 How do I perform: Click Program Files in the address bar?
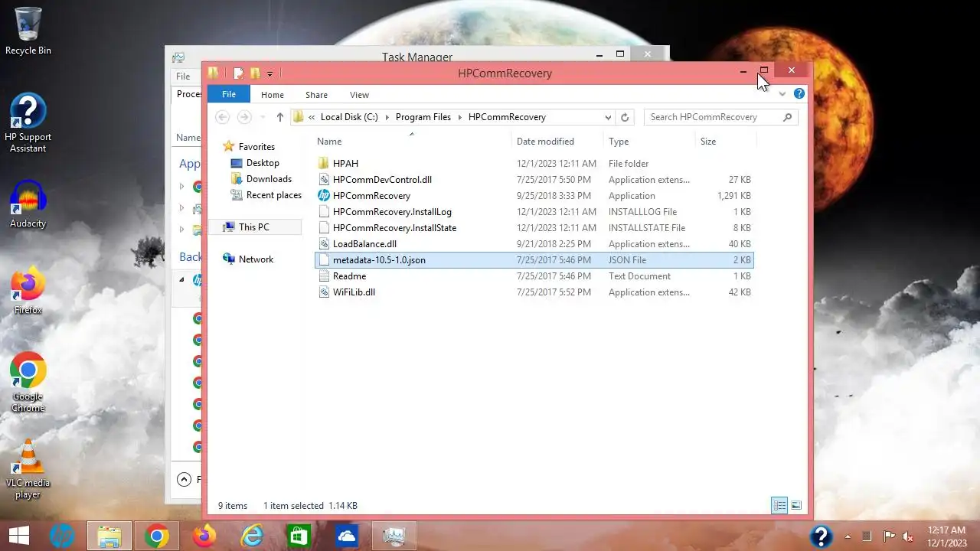click(x=423, y=117)
